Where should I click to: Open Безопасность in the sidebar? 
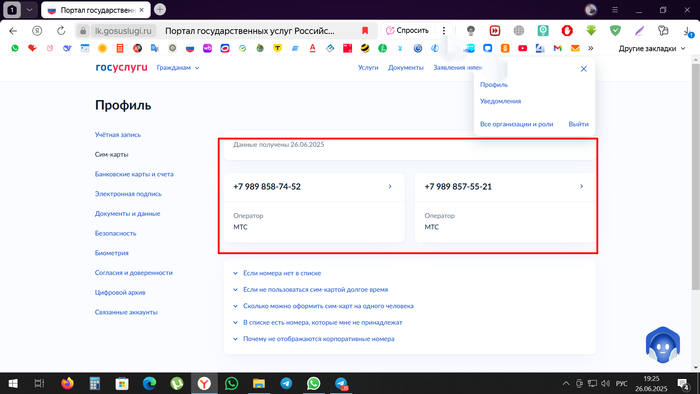click(115, 233)
